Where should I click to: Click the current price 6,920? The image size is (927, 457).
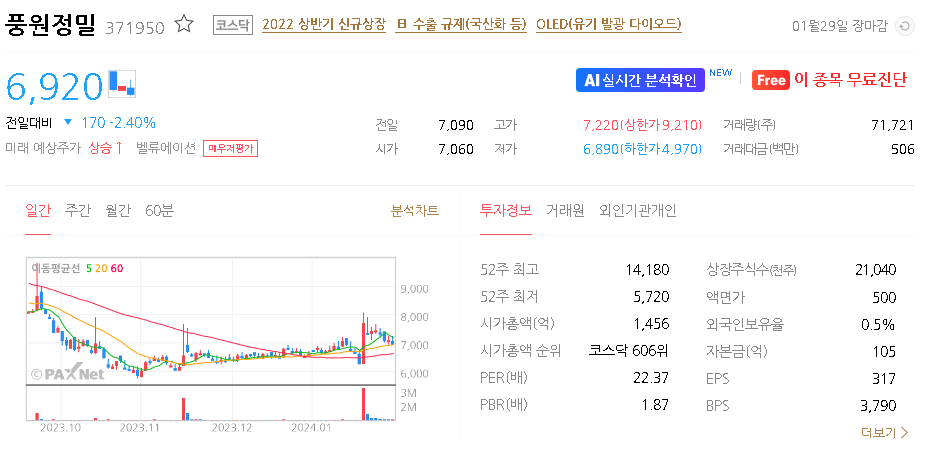point(54,86)
